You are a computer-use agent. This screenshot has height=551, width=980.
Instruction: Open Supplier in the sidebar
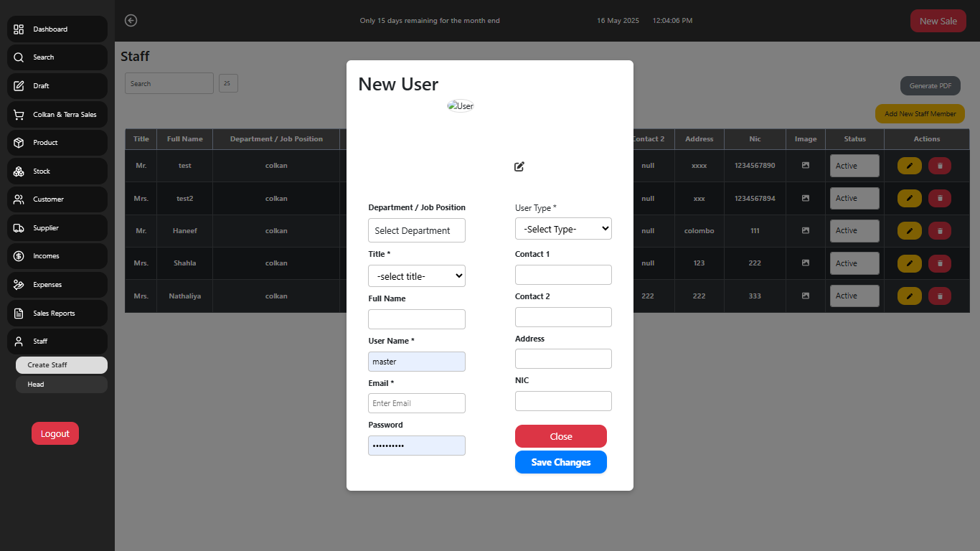pos(57,228)
